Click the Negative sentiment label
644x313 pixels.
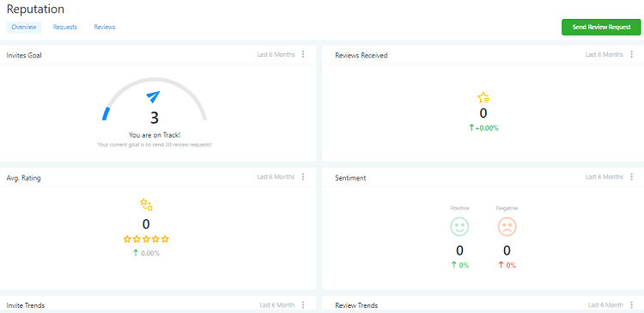coord(507,208)
